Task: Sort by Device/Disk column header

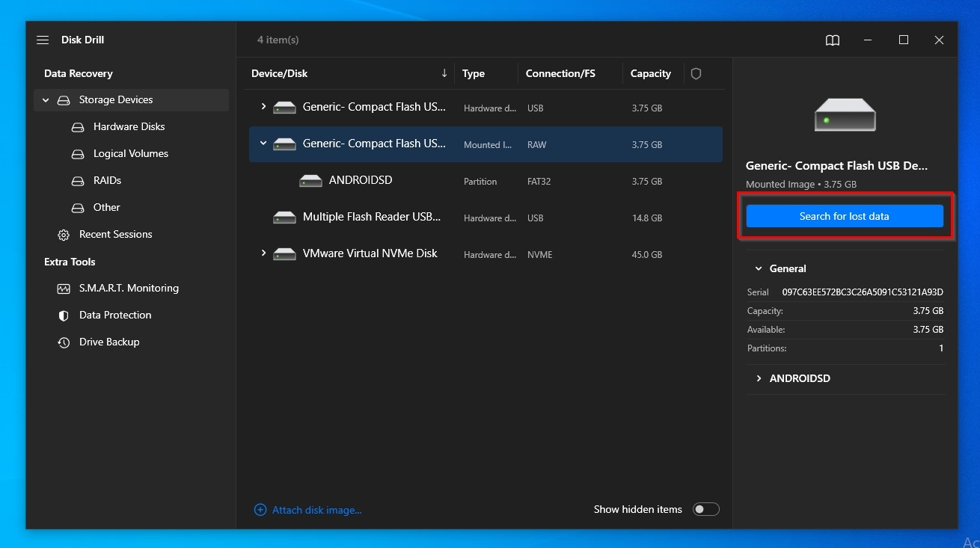Action: pos(280,73)
